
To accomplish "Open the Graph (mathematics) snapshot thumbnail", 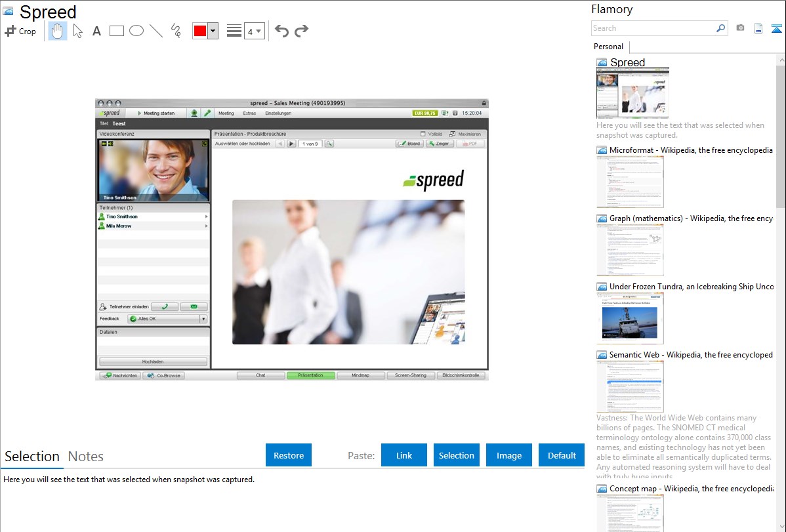I will [x=630, y=250].
